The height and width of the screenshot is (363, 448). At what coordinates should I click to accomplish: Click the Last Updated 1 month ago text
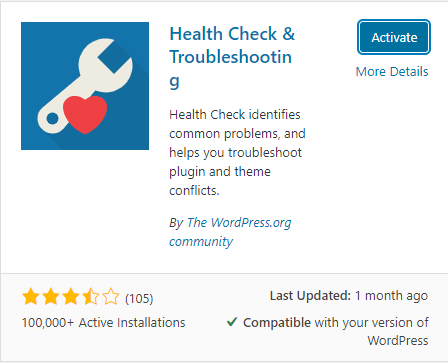point(349,296)
